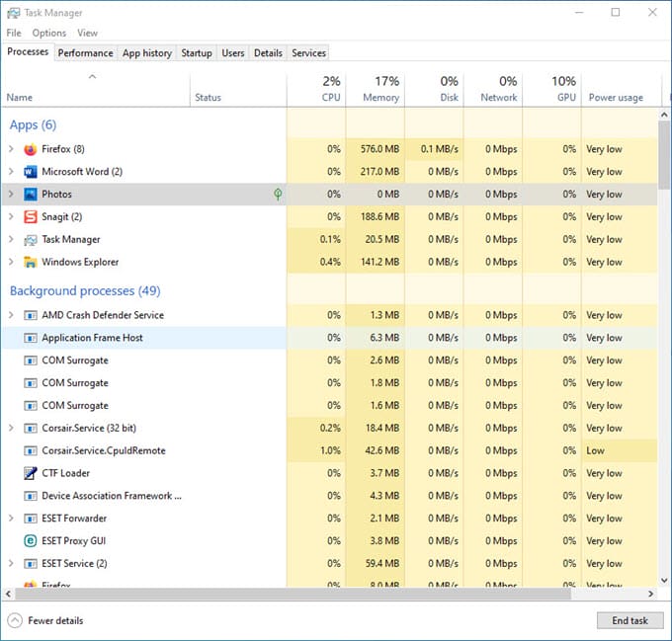Click the Device Association Framework icon

[x=31, y=496]
